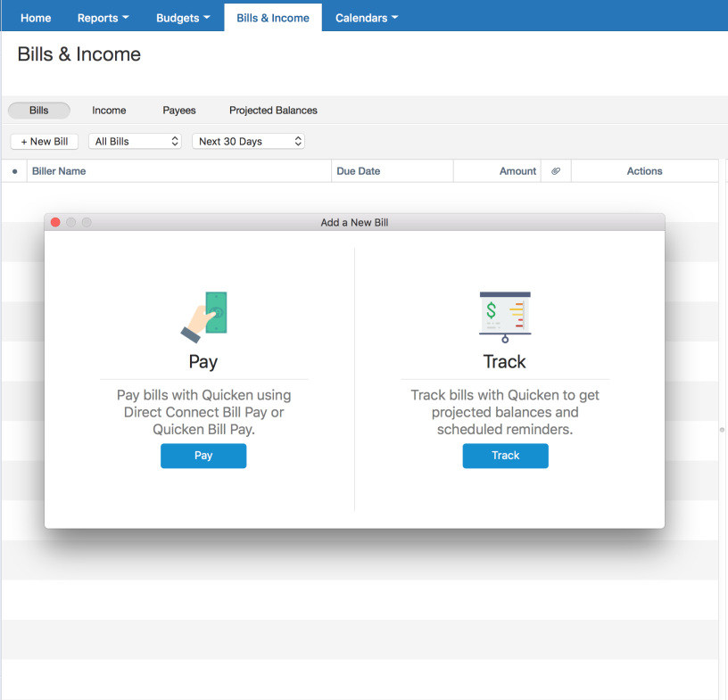728x700 pixels.
Task: Expand the Next 30 Days dropdown
Action: pyautogui.click(x=248, y=142)
